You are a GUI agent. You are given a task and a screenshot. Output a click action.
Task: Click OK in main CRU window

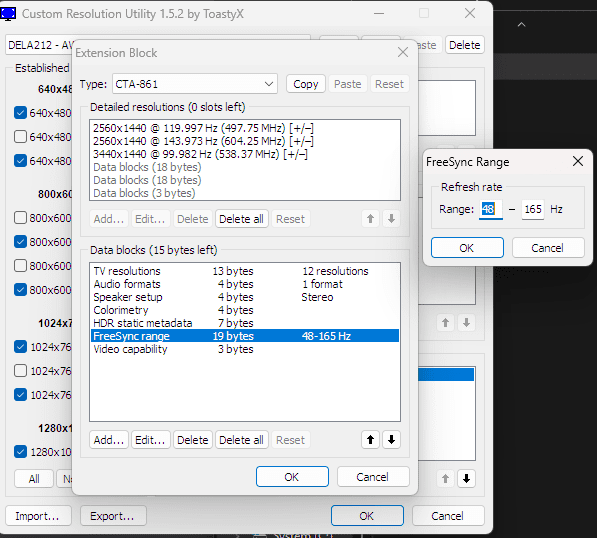pos(367,516)
